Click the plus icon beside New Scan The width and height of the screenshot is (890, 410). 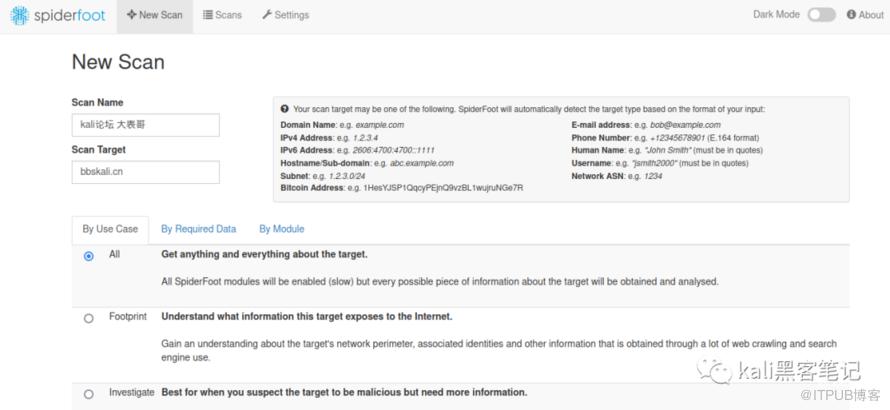point(132,15)
